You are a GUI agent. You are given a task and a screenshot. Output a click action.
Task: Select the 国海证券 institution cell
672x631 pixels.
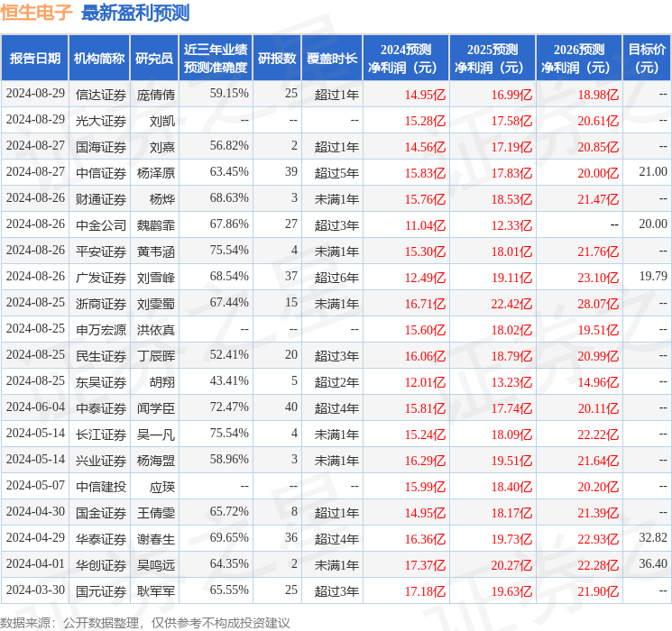click(101, 147)
